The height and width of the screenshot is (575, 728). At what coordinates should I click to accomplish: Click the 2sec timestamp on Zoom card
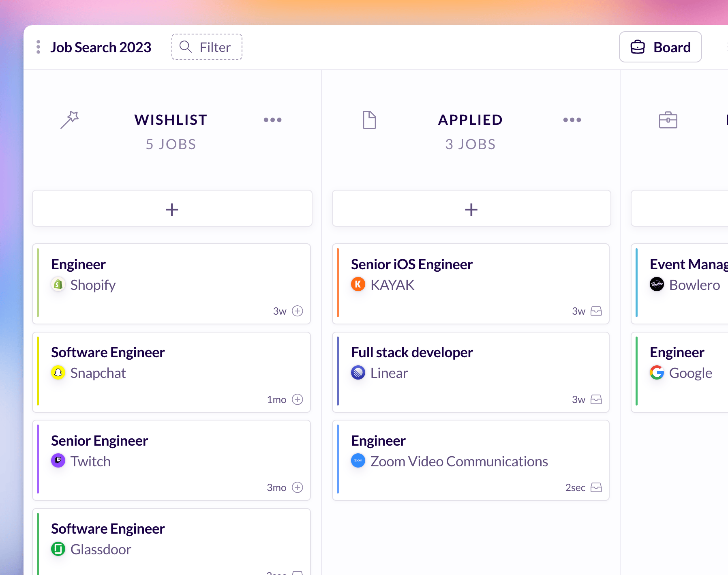[x=575, y=488]
